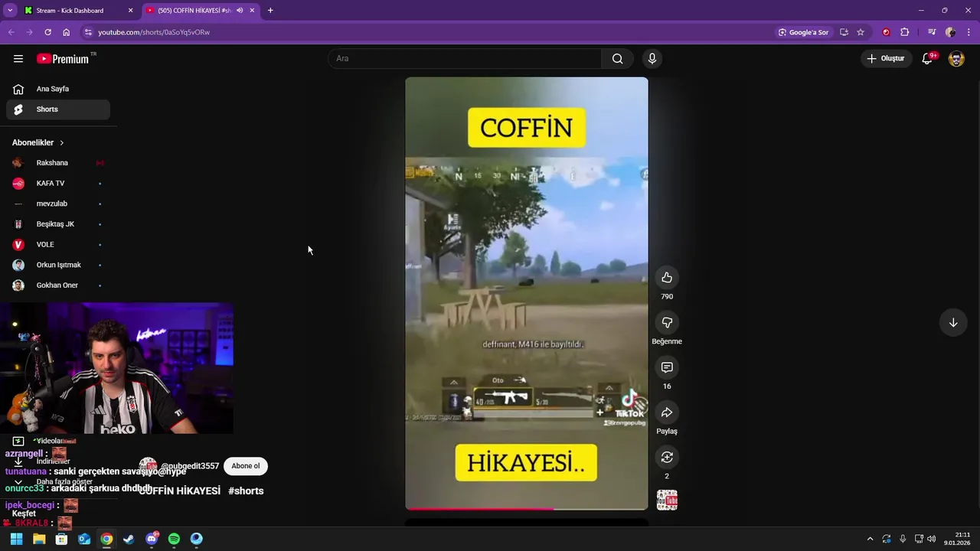The width and height of the screenshot is (980, 551).
Task: Open Chrome profile avatar
Action: (x=950, y=32)
